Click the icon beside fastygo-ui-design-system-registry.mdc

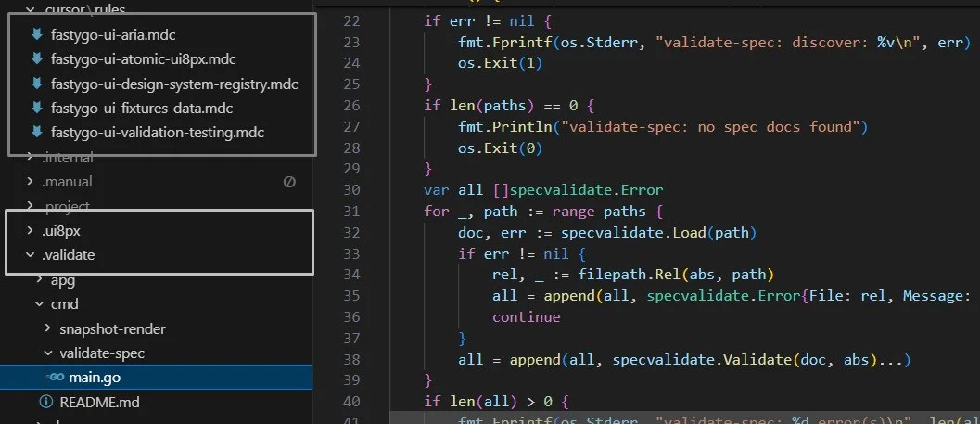[x=37, y=84]
